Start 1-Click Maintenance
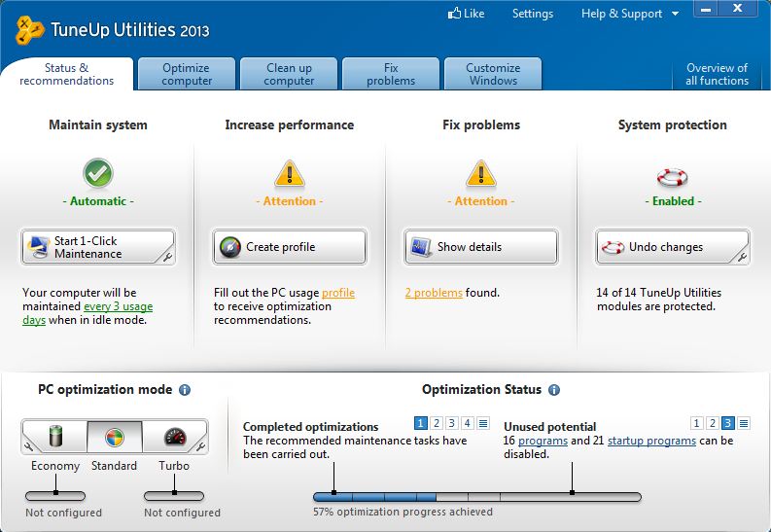The width and height of the screenshot is (771, 532). (98, 247)
